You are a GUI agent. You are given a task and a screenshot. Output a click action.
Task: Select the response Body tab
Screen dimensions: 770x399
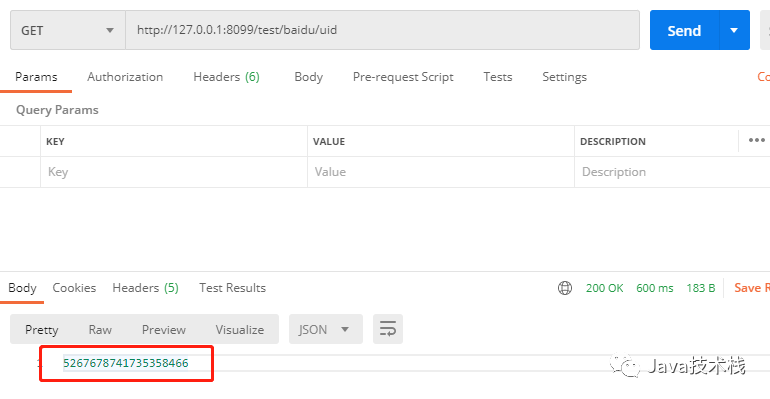tap(22, 288)
